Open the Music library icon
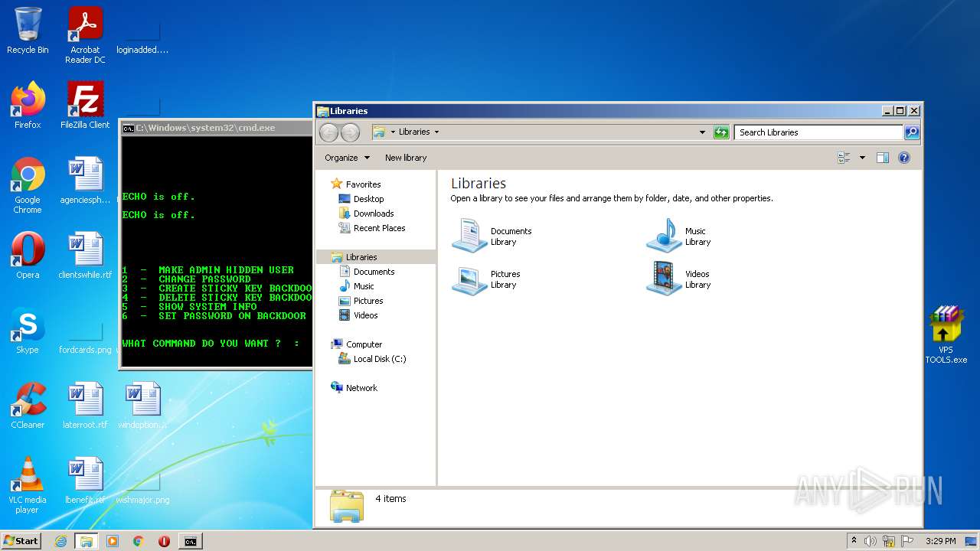 [679, 236]
